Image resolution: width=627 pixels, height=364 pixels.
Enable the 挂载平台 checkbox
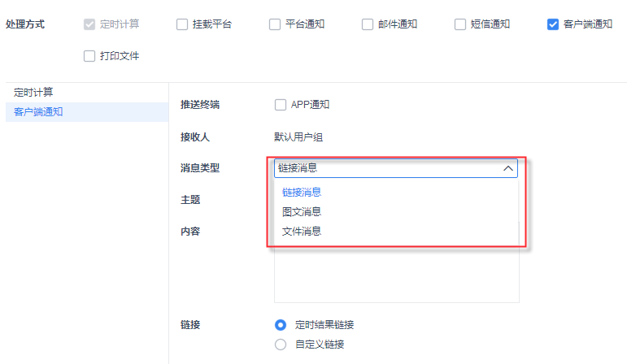(182, 24)
